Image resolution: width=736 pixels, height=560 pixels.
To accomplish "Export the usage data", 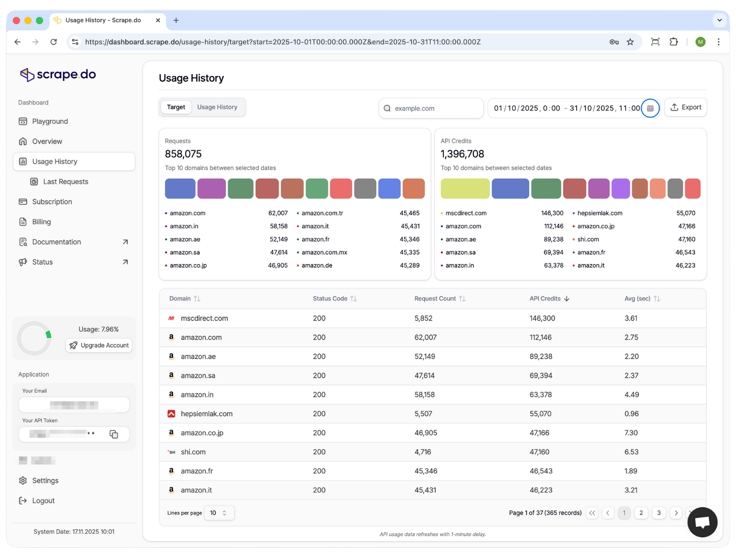I will pos(685,107).
